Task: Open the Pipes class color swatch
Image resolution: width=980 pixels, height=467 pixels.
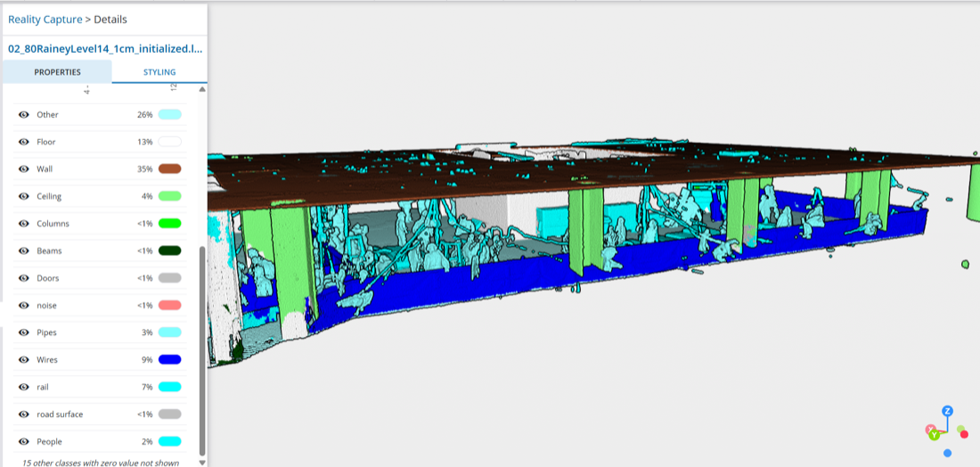Action: pos(170,332)
